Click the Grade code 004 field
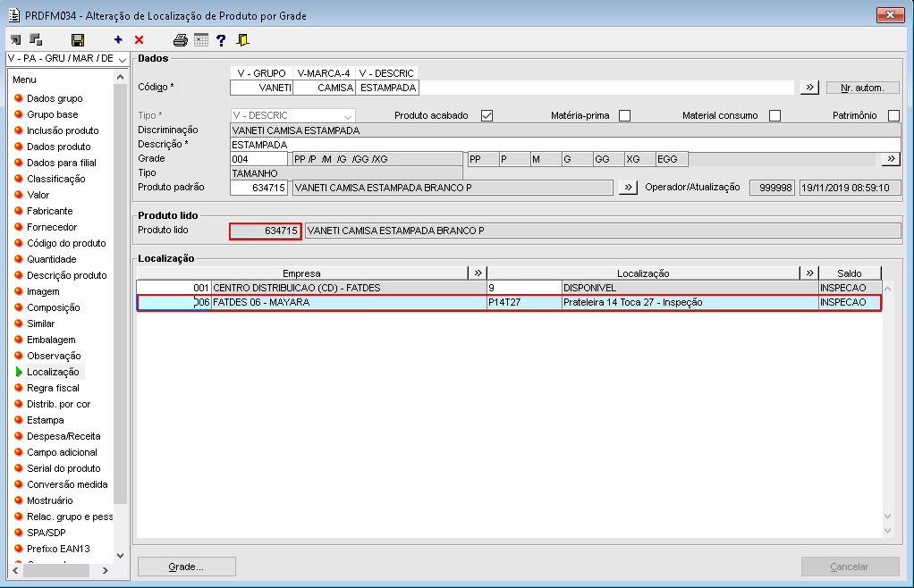This screenshot has width=914, height=588. (x=258, y=159)
